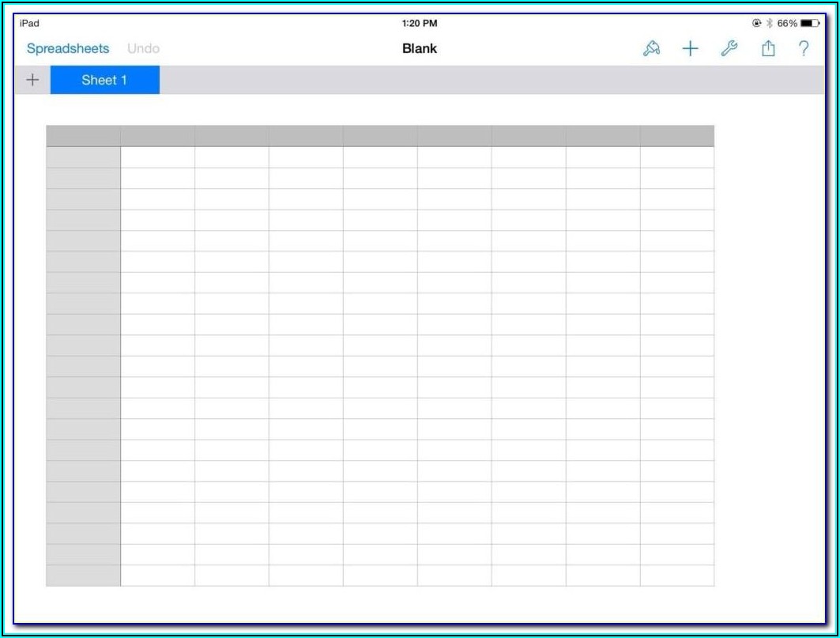Screen dimensions: 840x638
Task: Open Help with the question mark icon
Action: [x=804, y=49]
